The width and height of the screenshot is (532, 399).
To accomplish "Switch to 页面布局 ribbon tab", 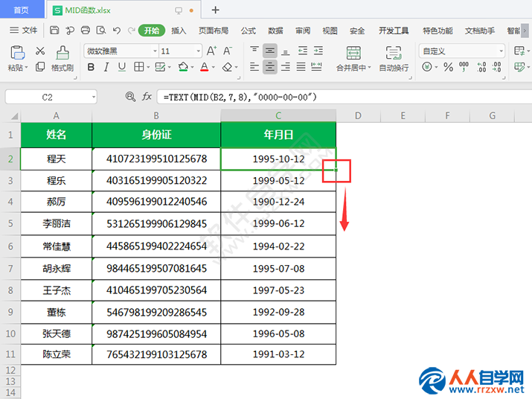I will pos(214,31).
